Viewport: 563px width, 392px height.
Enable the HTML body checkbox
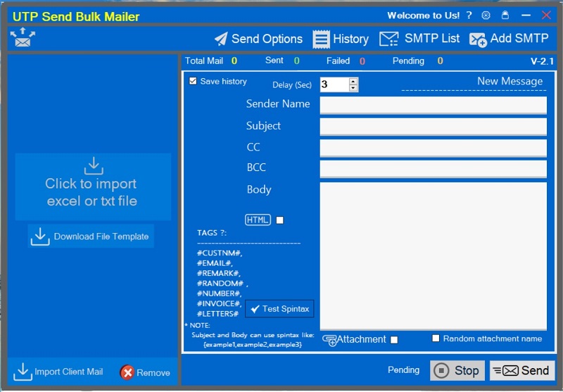[x=279, y=220]
